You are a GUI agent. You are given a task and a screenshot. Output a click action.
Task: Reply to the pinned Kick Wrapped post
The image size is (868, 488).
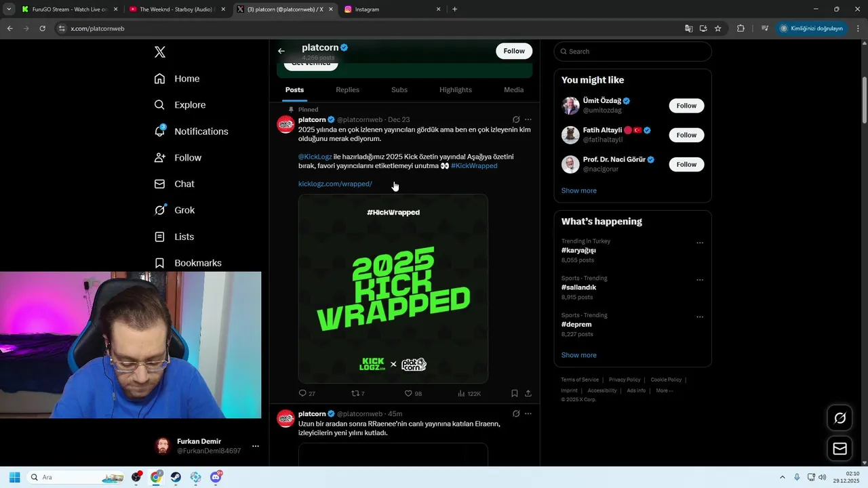307,393
